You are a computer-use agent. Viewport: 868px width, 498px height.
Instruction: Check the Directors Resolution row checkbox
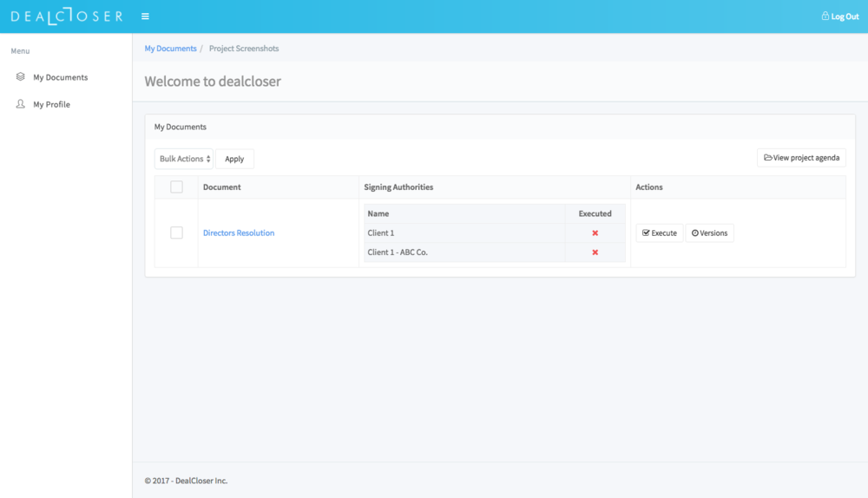pyautogui.click(x=176, y=233)
